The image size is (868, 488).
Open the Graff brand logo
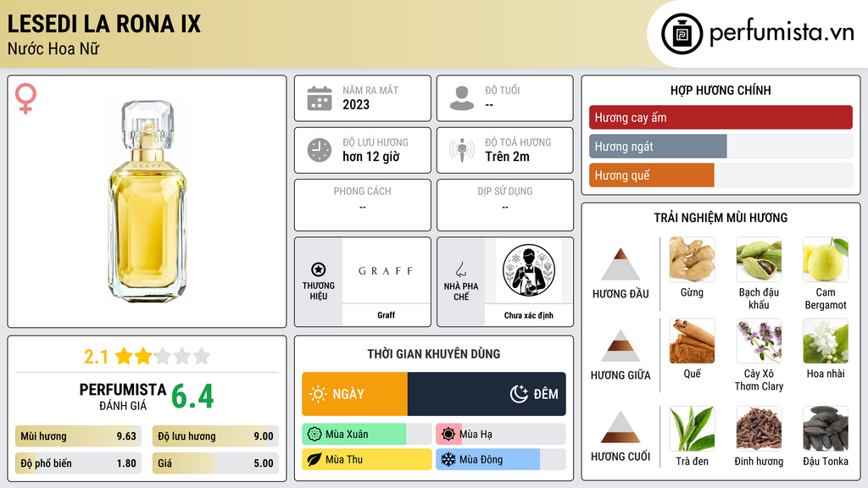pyautogui.click(x=386, y=270)
